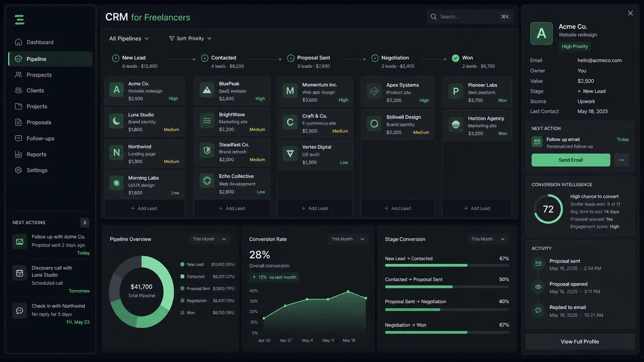Image resolution: width=644 pixels, height=362 pixels.
Task: Click the hello@acmeco.com email address
Action: pyautogui.click(x=599, y=61)
